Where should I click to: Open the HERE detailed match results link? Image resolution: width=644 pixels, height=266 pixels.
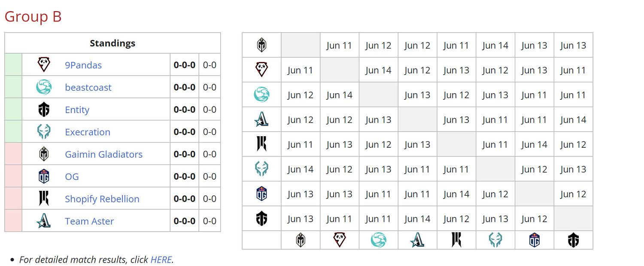pos(161,260)
